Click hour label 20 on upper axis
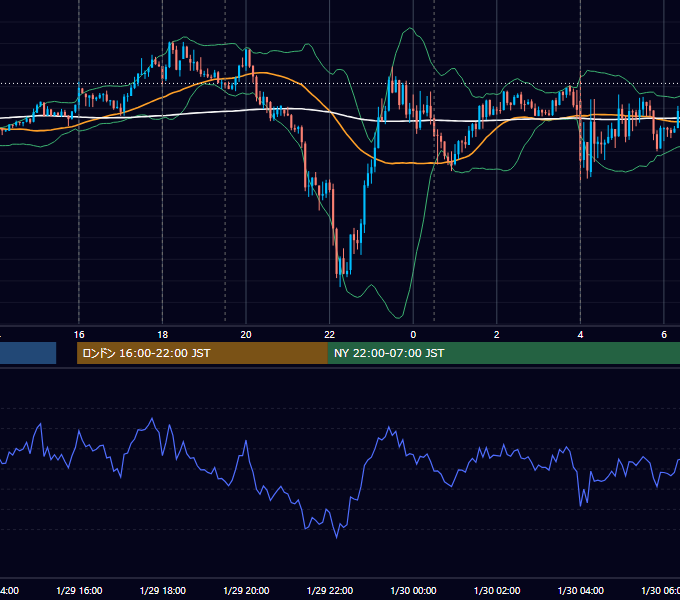Viewport: 680px width, 600px height. click(246, 335)
